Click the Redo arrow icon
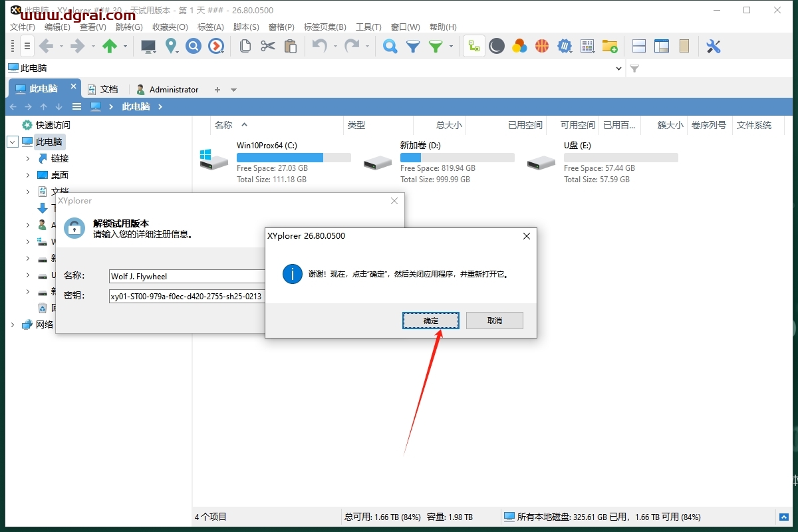The height and width of the screenshot is (532, 798). click(352, 46)
